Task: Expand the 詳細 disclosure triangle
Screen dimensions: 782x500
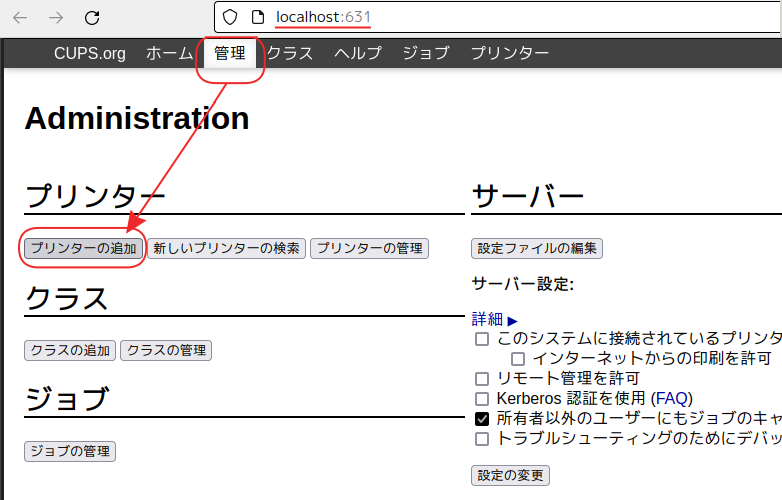Action: (512, 320)
